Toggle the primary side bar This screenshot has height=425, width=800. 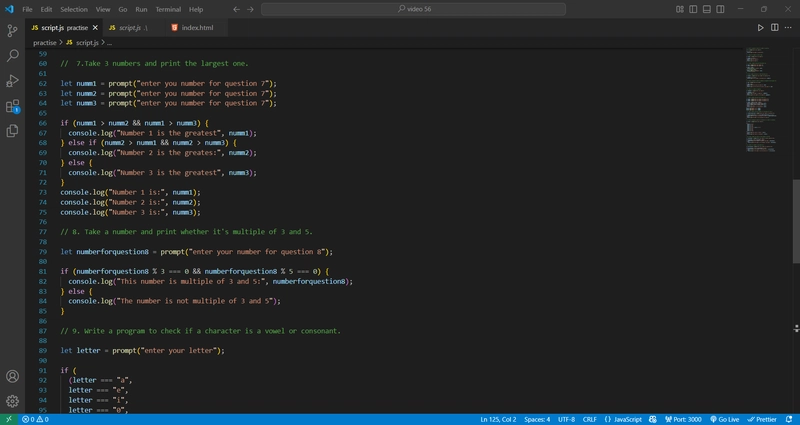click(x=693, y=9)
